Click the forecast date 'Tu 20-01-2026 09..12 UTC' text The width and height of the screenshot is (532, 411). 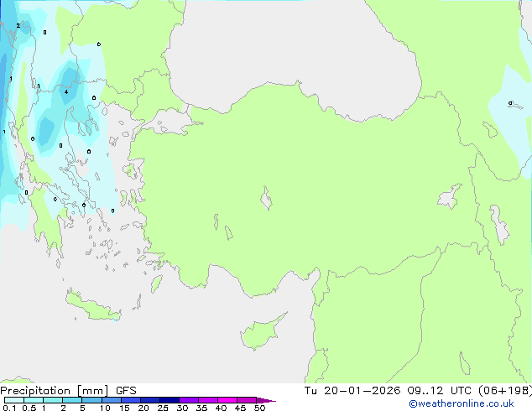[389, 391]
